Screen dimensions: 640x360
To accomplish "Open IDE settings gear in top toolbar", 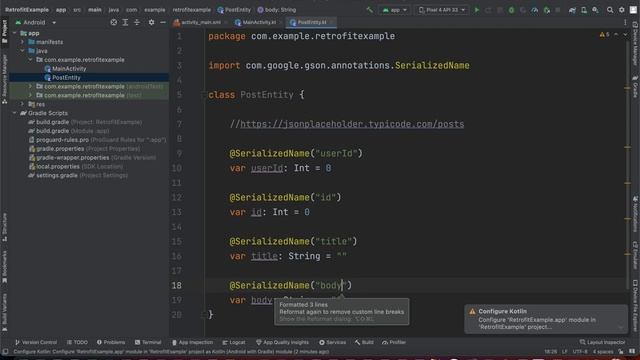I will point(622,10).
